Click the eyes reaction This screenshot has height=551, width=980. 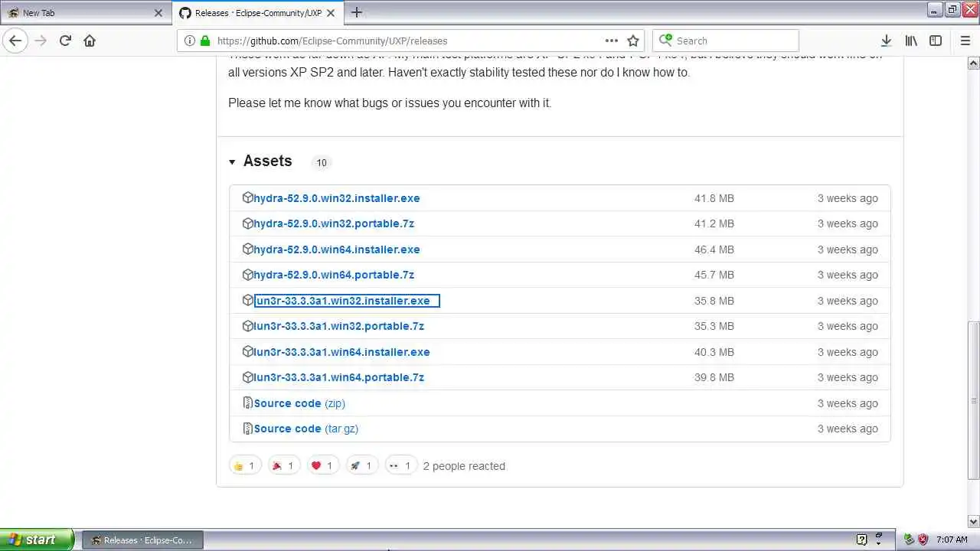pos(400,465)
